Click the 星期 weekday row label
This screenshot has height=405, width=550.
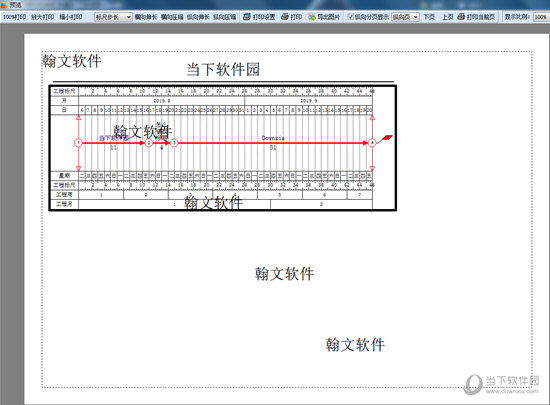(64, 175)
